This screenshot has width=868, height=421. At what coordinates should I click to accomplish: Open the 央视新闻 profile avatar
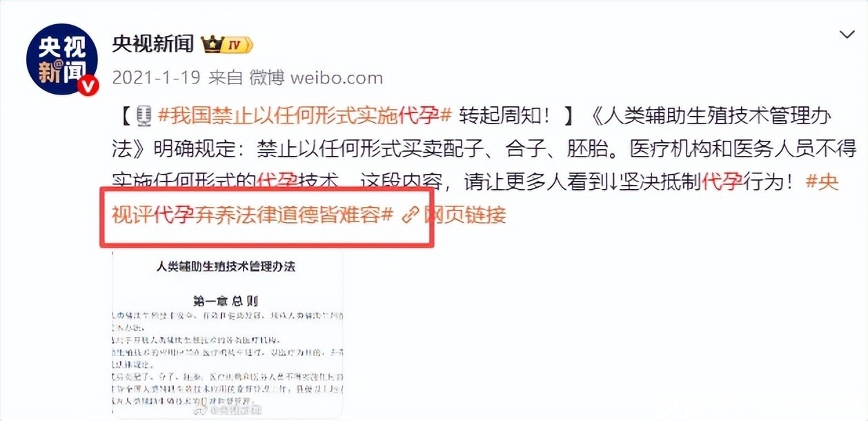coord(62,62)
